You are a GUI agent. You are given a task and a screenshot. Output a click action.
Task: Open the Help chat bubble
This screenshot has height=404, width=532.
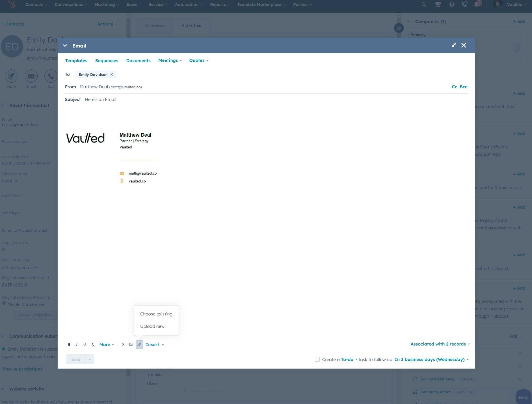click(523, 397)
